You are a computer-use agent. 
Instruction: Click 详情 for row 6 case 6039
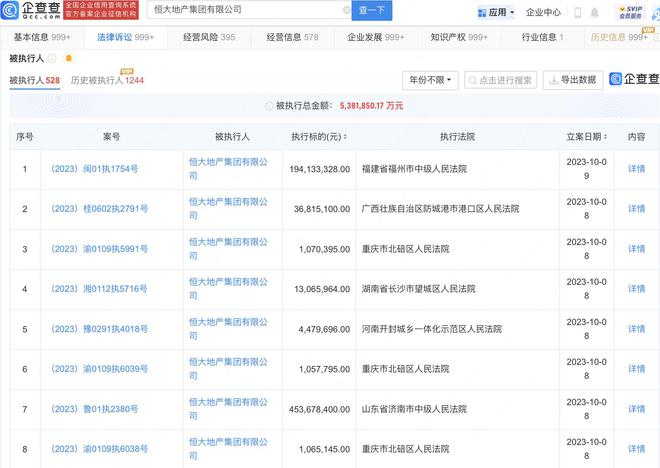tap(636, 369)
